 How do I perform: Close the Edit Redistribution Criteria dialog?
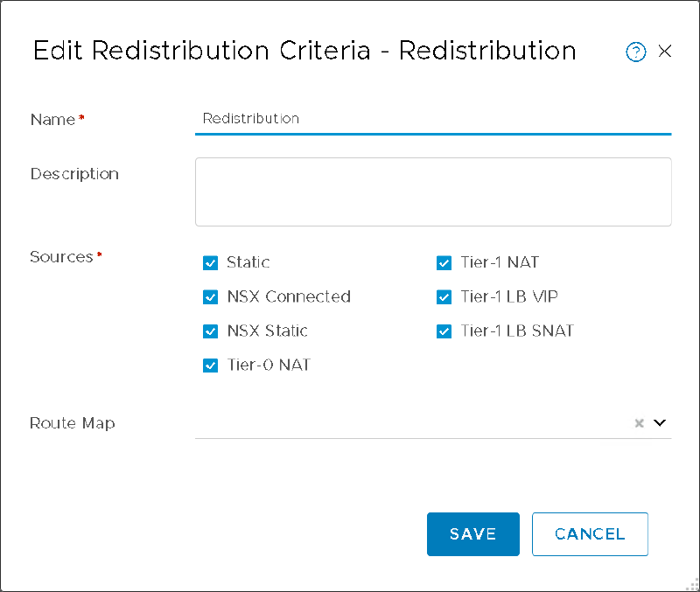[x=665, y=52]
